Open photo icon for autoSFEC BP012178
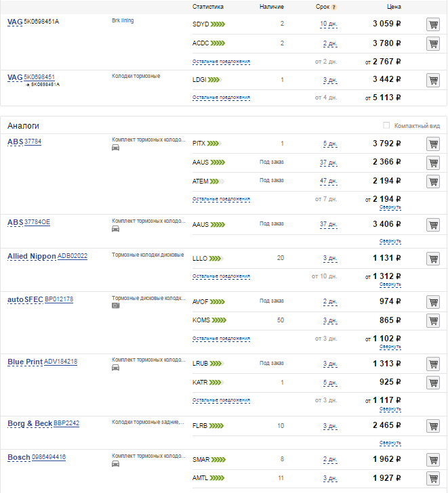The width and height of the screenshot is (448, 493). point(115,305)
